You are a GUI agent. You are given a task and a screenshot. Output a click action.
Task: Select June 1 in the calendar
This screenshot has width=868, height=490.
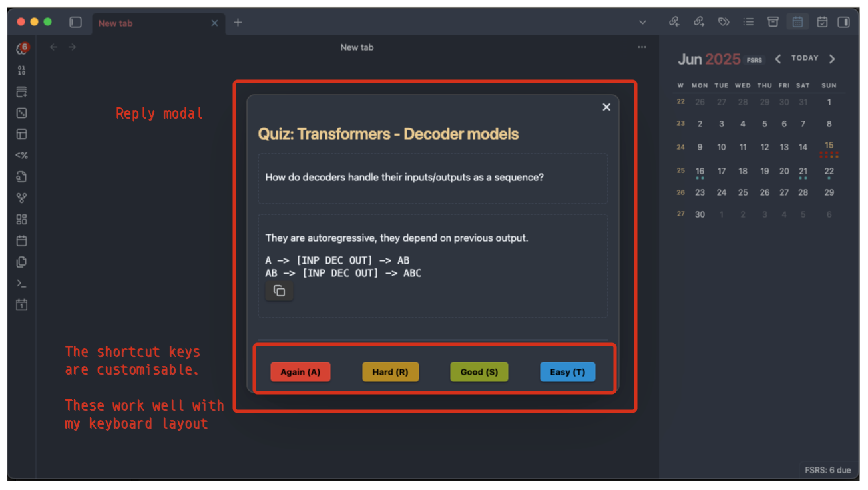coord(829,102)
